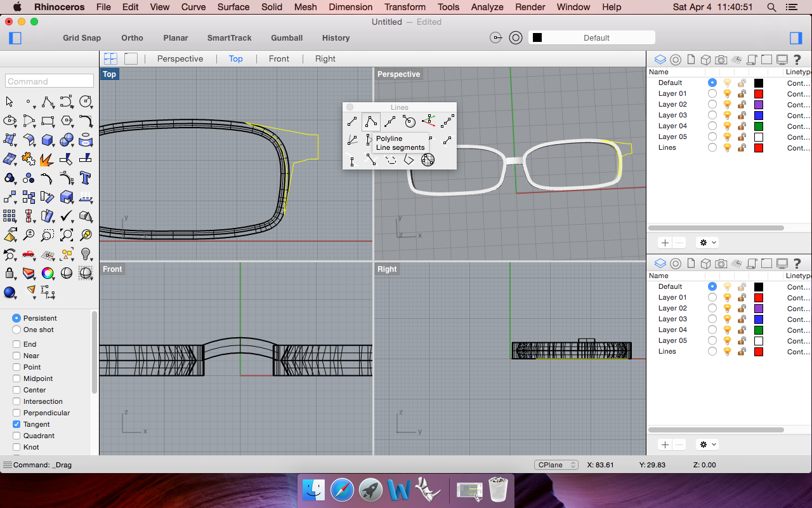Change Layer 02 purple color swatch

[x=758, y=105]
